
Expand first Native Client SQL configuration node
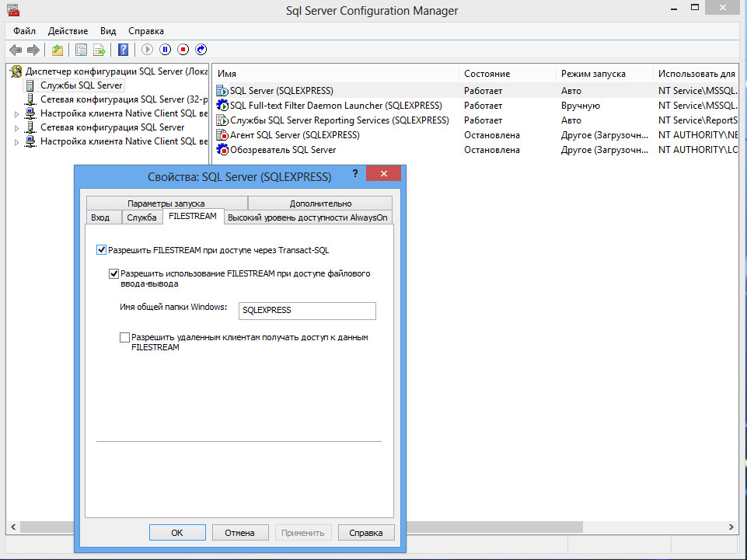point(18,114)
